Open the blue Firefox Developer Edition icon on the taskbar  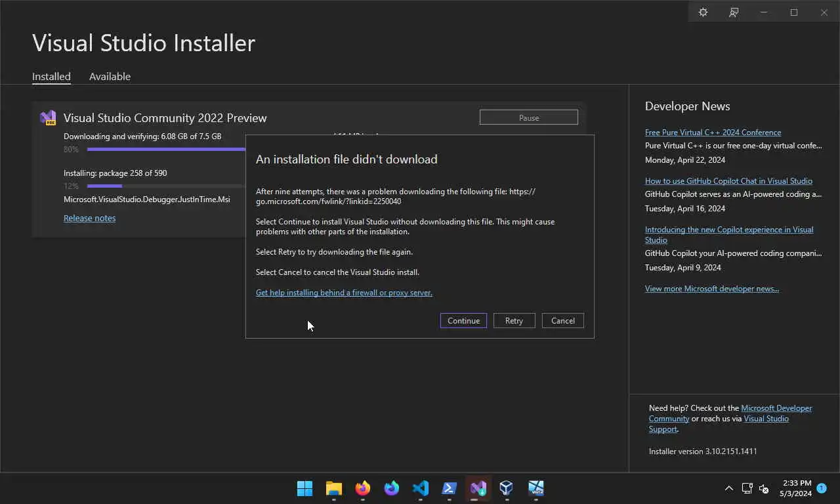click(392, 488)
